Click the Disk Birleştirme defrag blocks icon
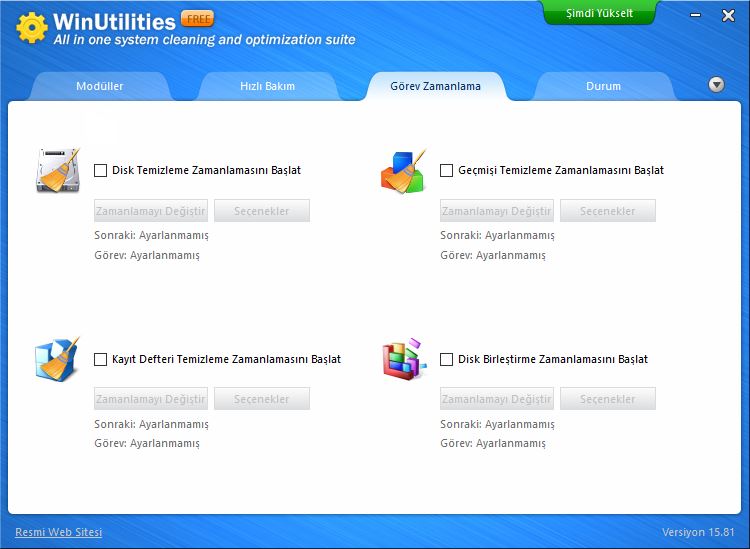This screenshot has width=750, height=549. (x=404, y=359)
